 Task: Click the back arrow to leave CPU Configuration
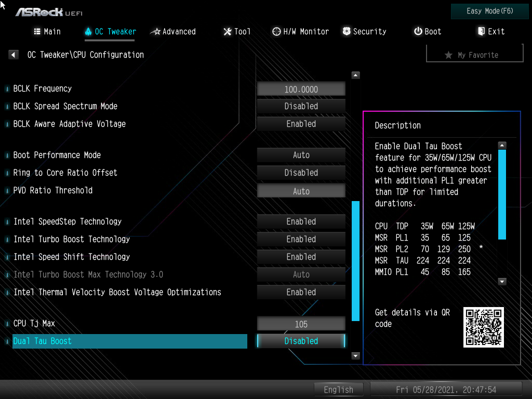(13, 54)
